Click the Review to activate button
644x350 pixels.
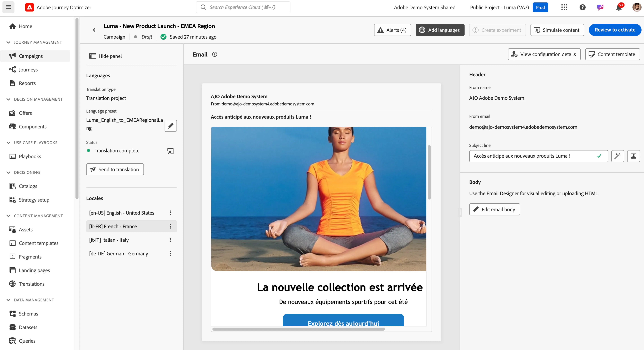pyautogui.click(x=615, y=30)
